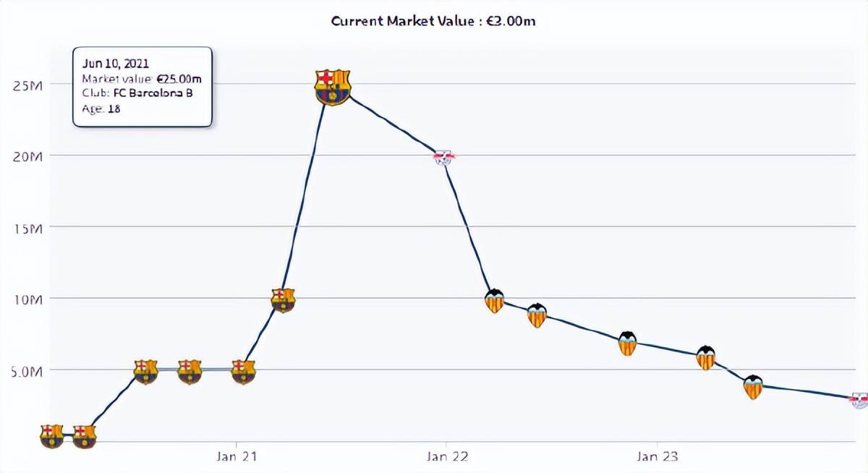Click the Current Market Value title text
This screenshot has width=868, height=473.
[433, 21]
